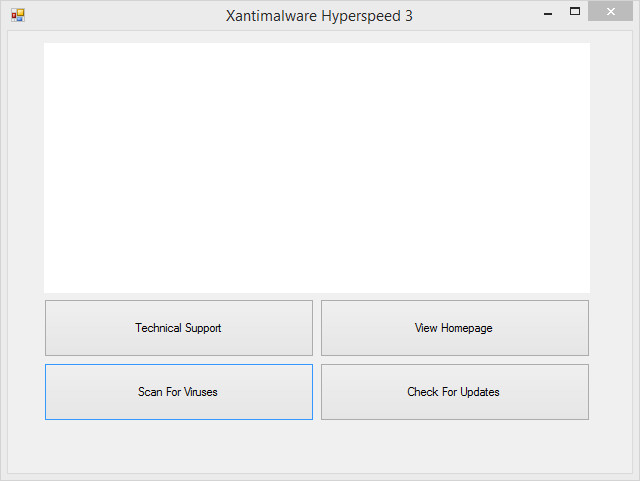Get help through the Technical Support button
640x481 pixels.
point(179,328)
